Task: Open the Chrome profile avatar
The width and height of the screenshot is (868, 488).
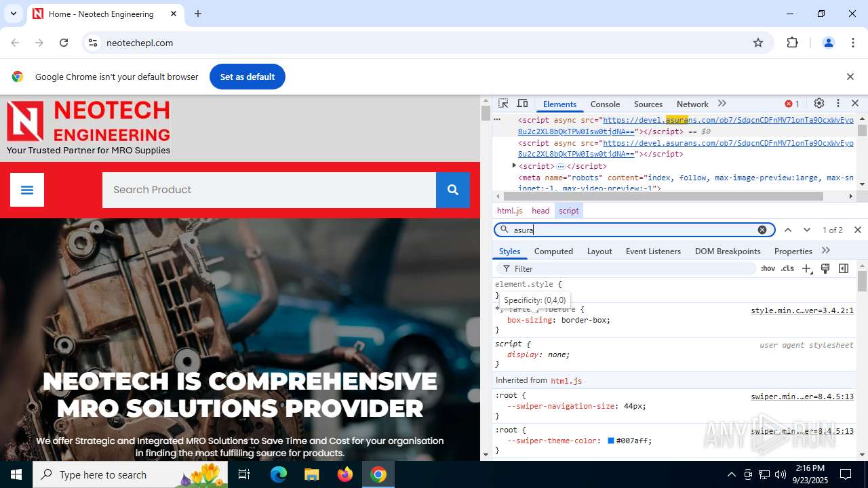Action: coord(828,43)
